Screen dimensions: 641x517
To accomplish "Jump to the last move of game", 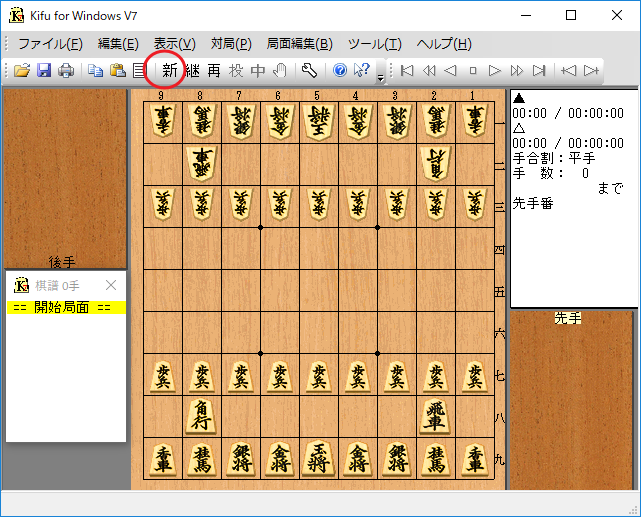I will pos(539,70).
